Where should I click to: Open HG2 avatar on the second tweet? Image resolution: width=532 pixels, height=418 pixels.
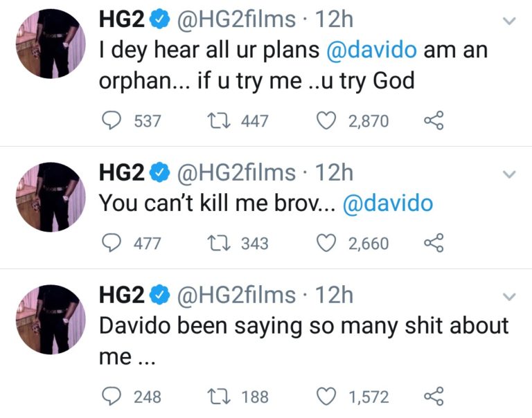point(51,197)
